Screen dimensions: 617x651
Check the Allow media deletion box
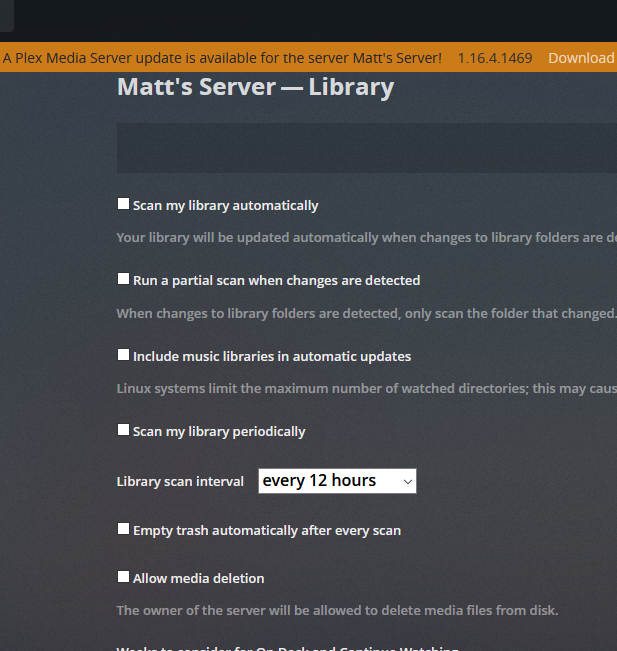(123, 577)
